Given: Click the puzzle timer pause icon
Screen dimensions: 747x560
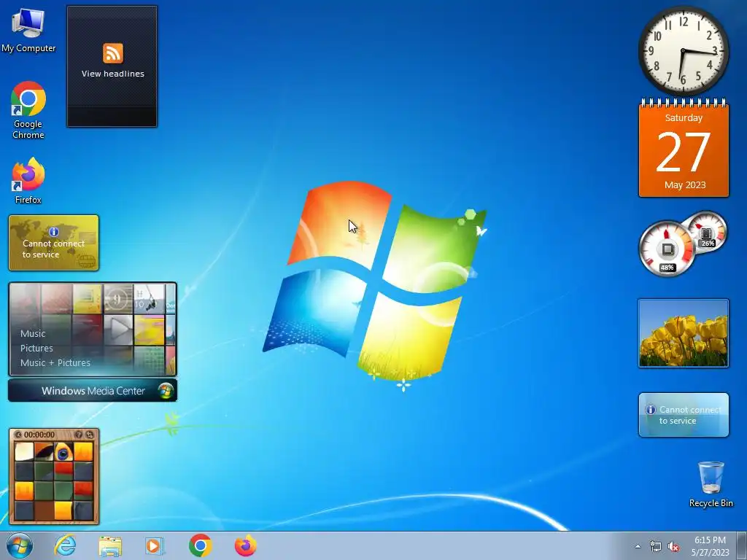Looking at the screenshot, I should click(18, 435).
